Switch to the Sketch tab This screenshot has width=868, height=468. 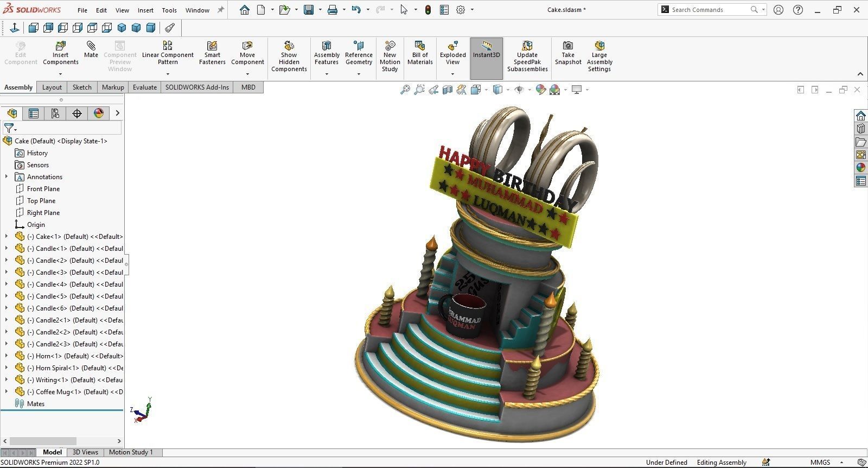point(82,87)
